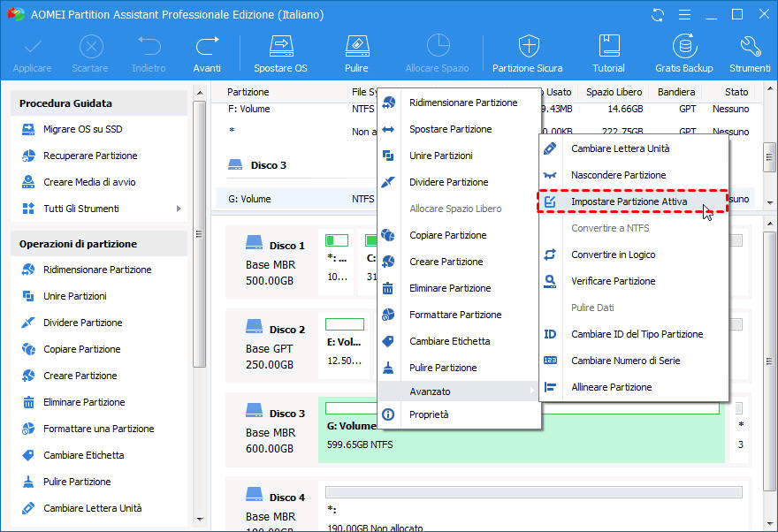This screenshot has width=778, height=532.
Task: Select G: Volume 599.65GB NTFS block
Action: pyautogui.click(x=521, y=430)
